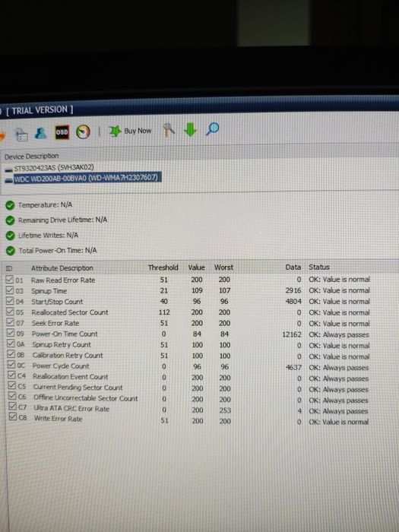Click the blue magnifier toolbar icon
The height and width of the screenshot is (532, 399).
212,129
